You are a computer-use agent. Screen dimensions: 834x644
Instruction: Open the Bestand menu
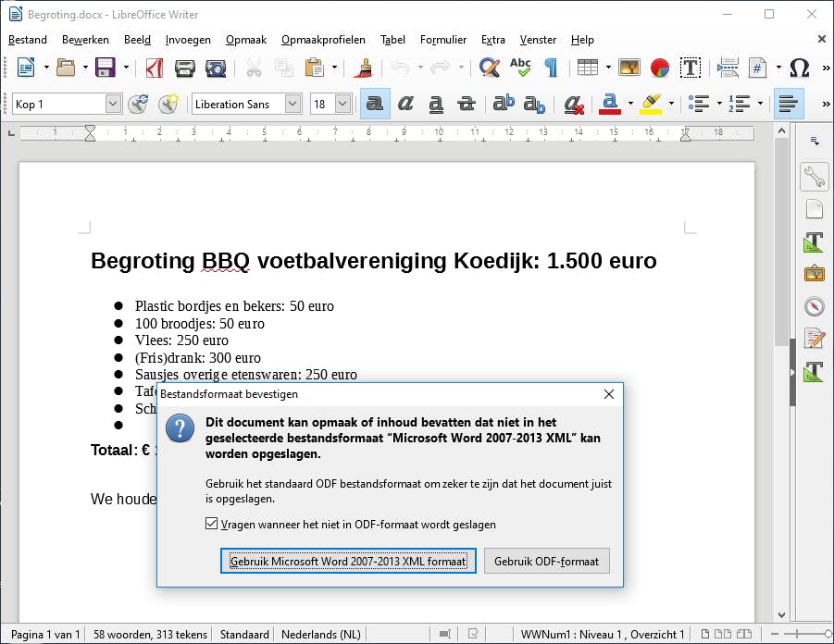point(28,40)
